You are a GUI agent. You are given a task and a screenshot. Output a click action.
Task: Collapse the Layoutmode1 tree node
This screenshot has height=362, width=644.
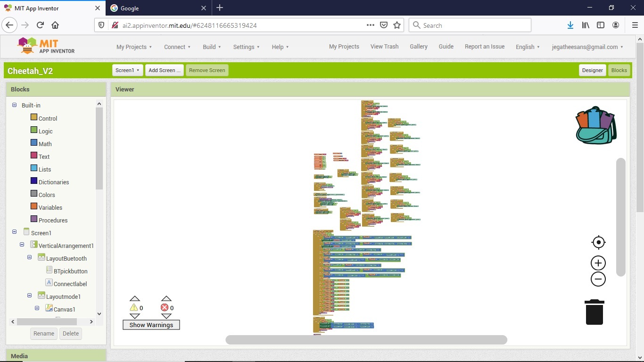30,296
